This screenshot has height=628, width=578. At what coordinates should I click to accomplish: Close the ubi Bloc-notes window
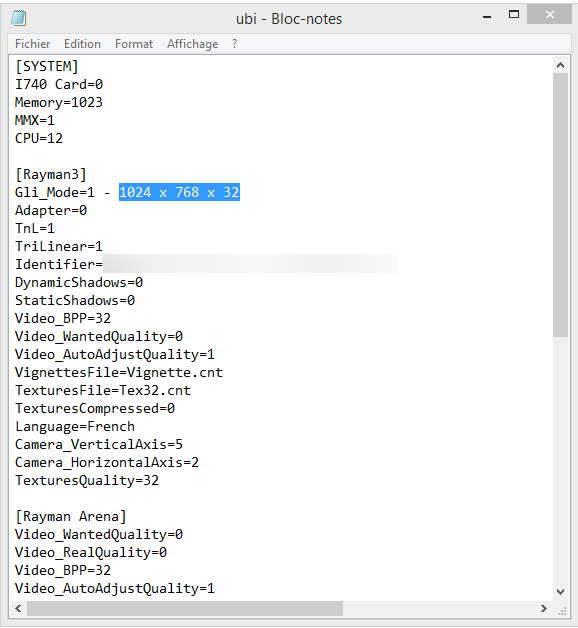pyautogui.click(x=549, y=15)
